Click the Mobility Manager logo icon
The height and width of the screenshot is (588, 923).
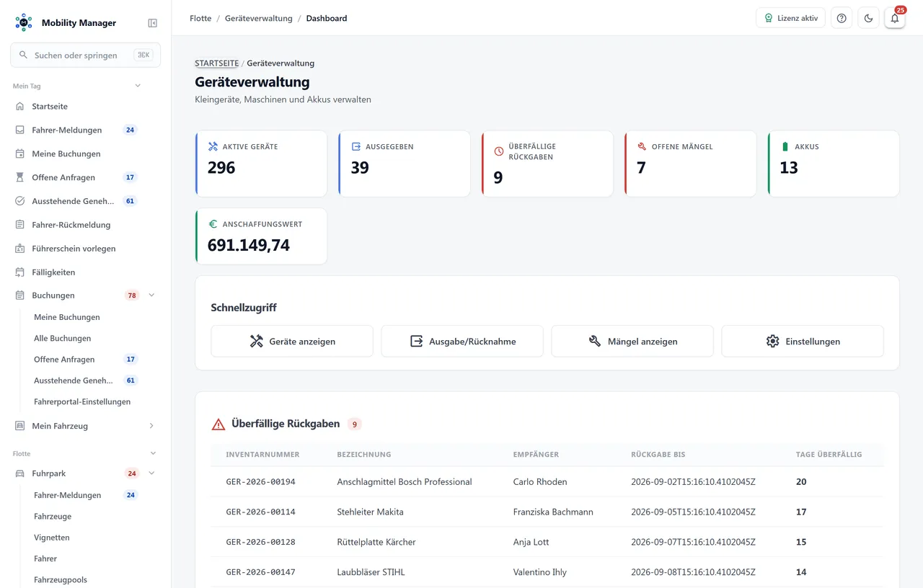point(24,23)
